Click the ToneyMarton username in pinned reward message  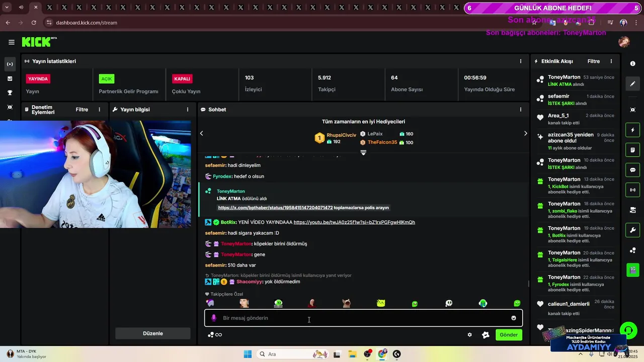click(231, 191)
